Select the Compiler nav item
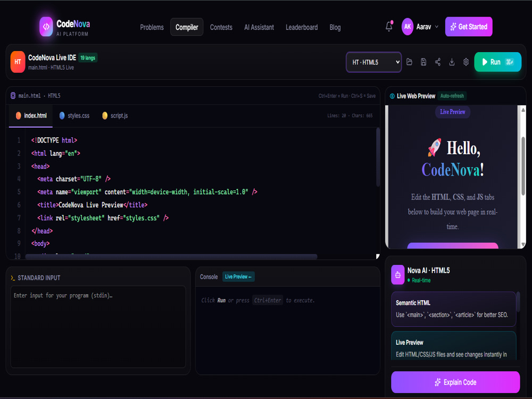Image resolution: width=532 pixels, height=399 pixels. pyautogui.click(x=187, y=27)
